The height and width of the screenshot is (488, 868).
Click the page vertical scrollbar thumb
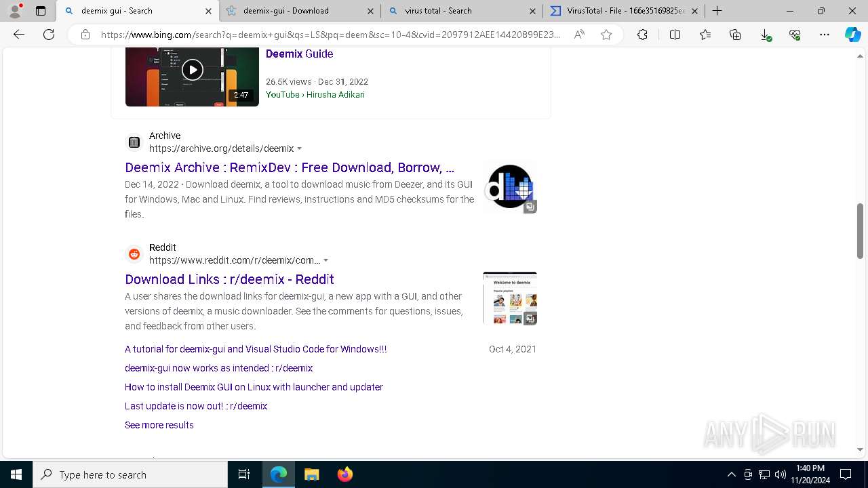click(860, 231)
